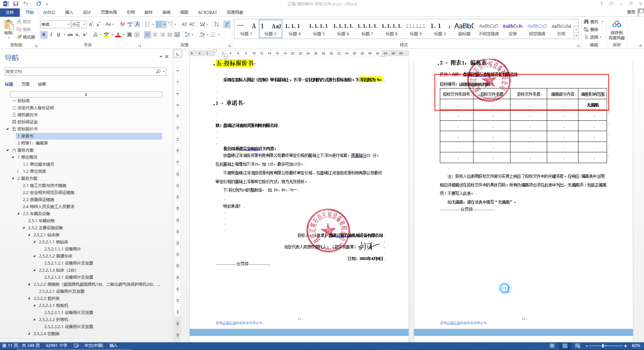
Task: Open the 文件 (File) tab
Action: point(10,12)
